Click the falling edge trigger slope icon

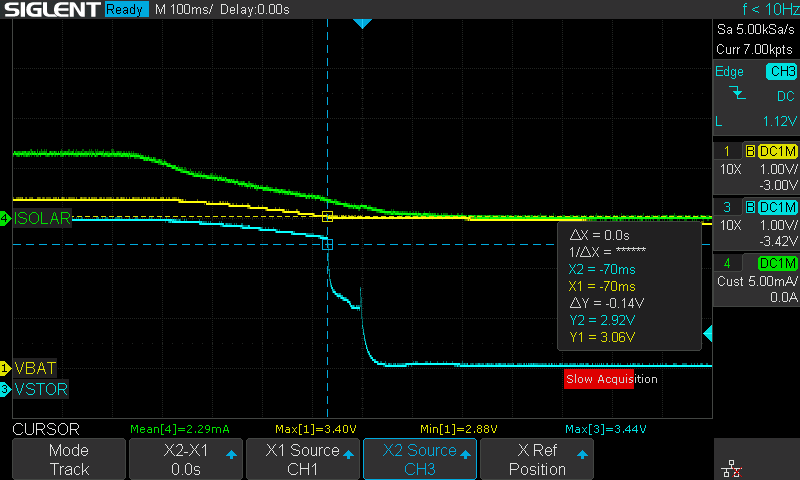tap(738, 94)
